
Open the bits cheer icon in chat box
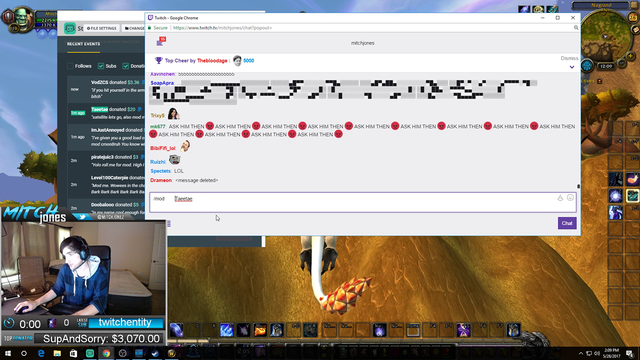[x=560, y=198]
